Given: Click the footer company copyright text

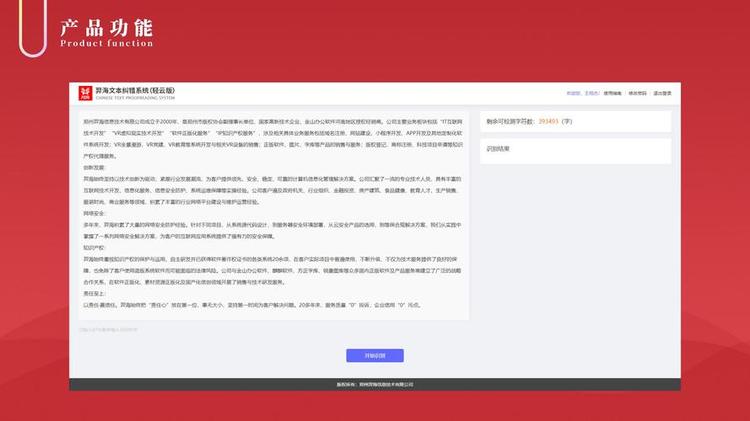Looking at the screenshot, I should (x=375, y=384).
